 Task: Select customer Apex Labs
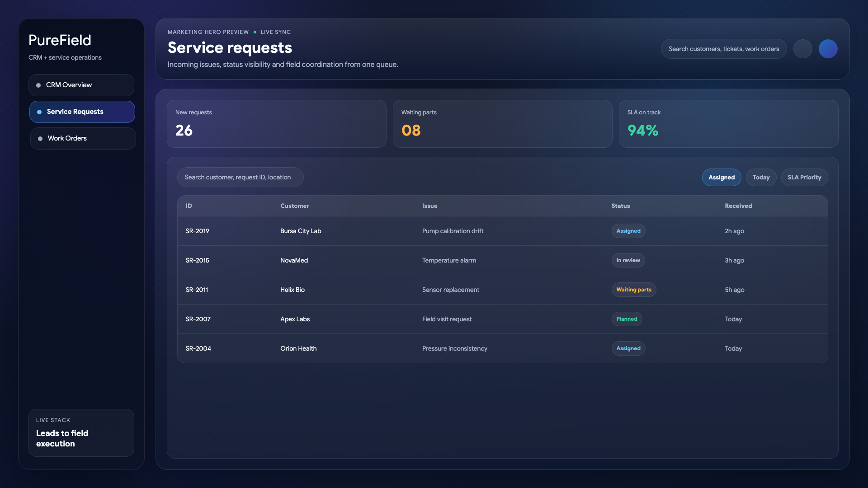click(x=295, y=319)
